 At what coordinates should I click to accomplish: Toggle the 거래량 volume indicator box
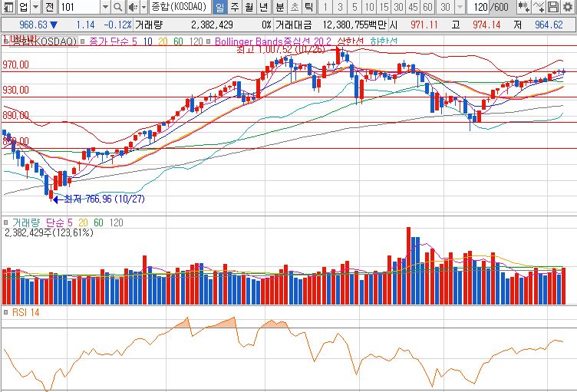click(x=6, y=222)
